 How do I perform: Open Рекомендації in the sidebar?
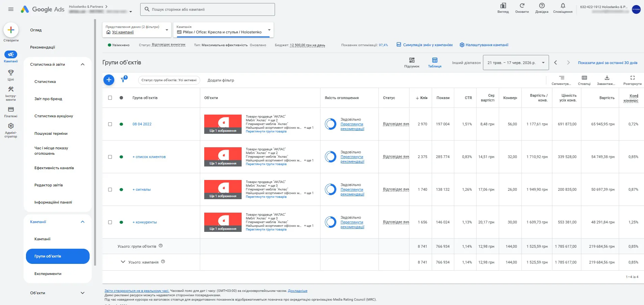pos(42,47)
